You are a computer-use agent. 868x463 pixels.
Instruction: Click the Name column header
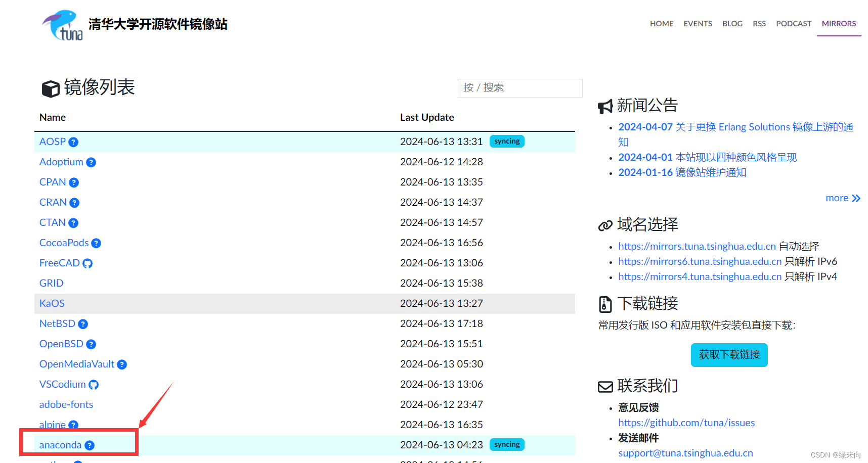53,117
